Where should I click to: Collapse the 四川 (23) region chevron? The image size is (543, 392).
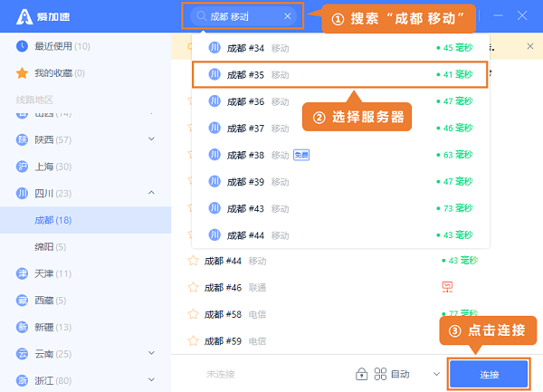(151, 193)
